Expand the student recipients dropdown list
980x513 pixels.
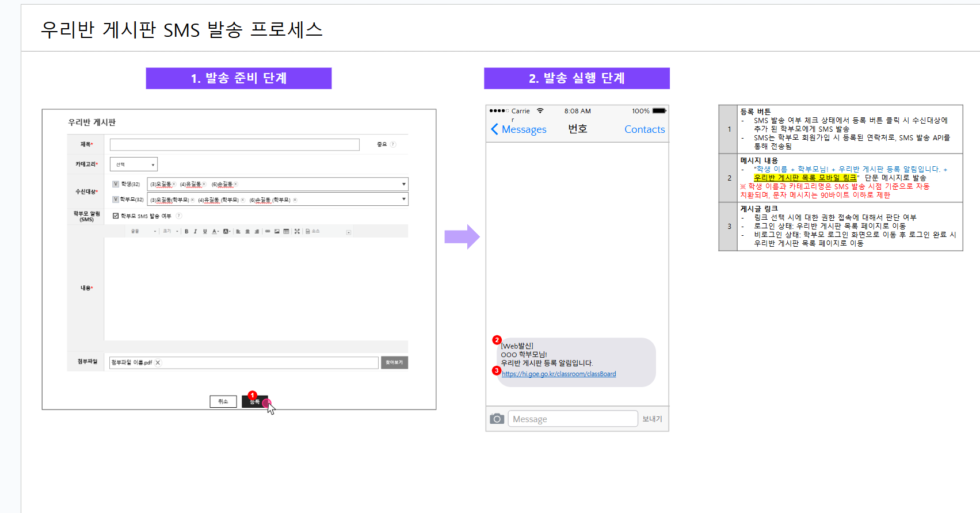pyautogui.click(x=403, y=184)
